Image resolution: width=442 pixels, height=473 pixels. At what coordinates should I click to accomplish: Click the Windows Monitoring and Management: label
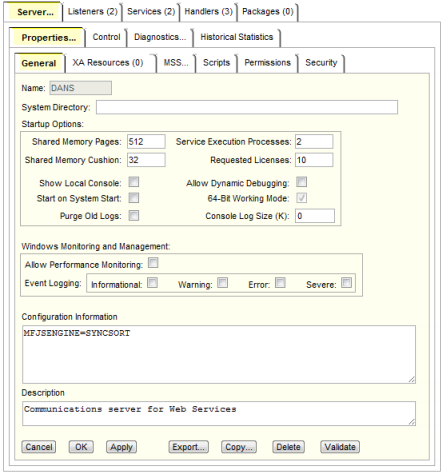[96, 246]
